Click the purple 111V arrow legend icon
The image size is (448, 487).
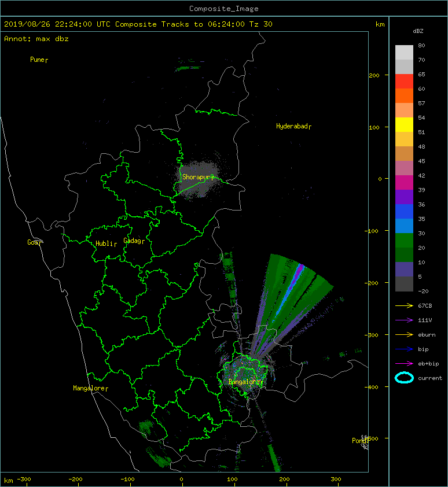(x=404, y=320)
